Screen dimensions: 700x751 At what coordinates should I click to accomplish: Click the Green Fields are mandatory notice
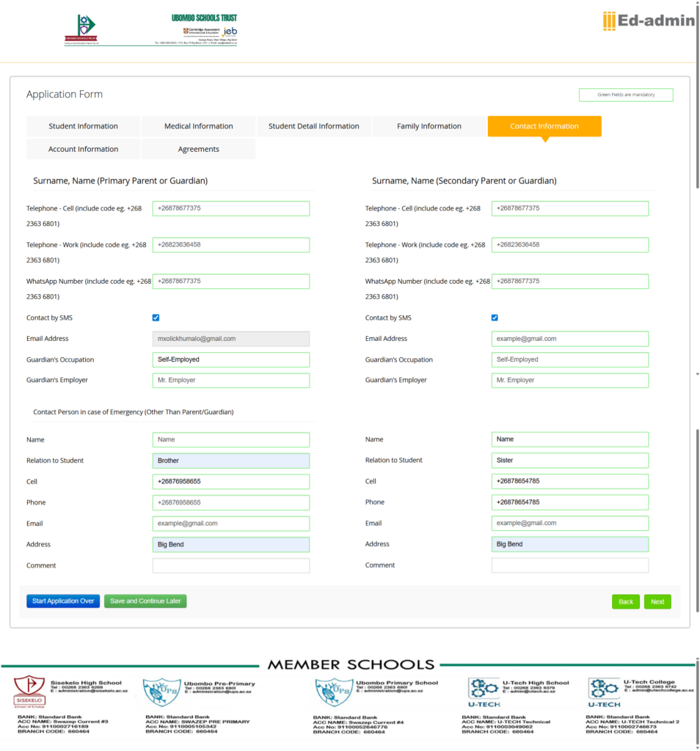pyautogui.click(x=626, y=95)
